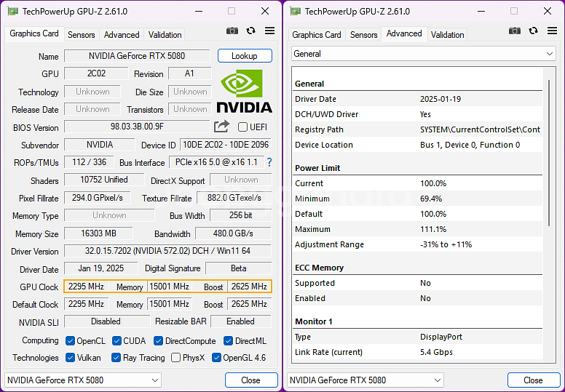565x392 pixels.
Task: Click Texture Fillrate 882.0 GTexel/s field
Action: [234, 198]
